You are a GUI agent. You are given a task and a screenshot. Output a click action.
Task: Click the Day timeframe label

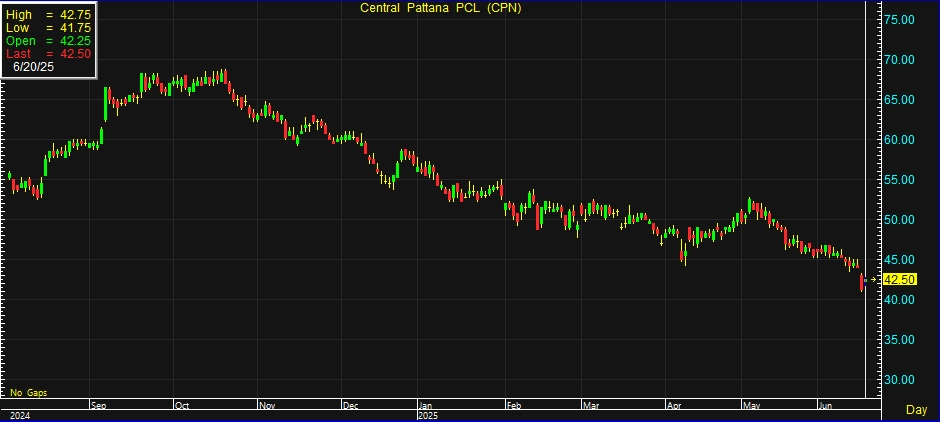(x=915, y=410)
